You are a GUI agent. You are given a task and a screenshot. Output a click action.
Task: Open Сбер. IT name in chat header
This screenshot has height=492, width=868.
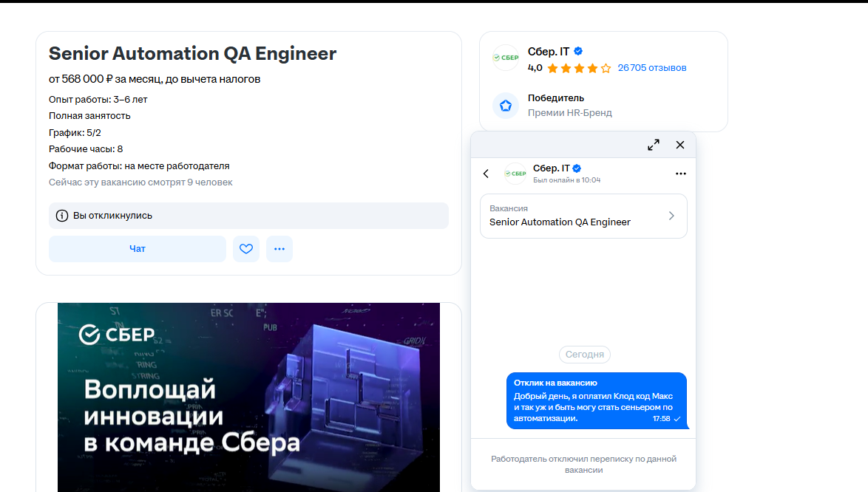pyautogui.click(x=552, y=168)
